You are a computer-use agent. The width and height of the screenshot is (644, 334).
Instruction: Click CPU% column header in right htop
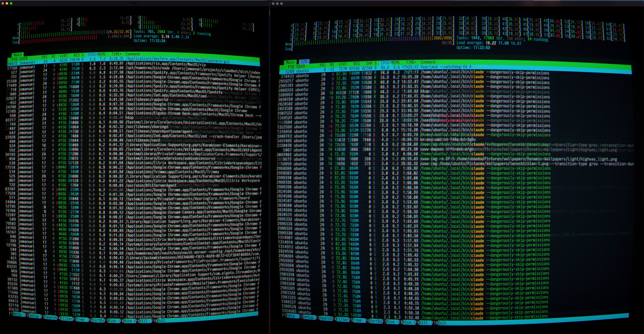click(x=386, y=63)
